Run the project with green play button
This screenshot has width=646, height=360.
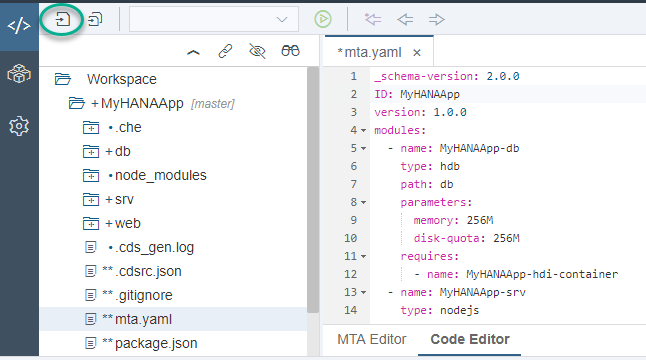click(323, 19)
